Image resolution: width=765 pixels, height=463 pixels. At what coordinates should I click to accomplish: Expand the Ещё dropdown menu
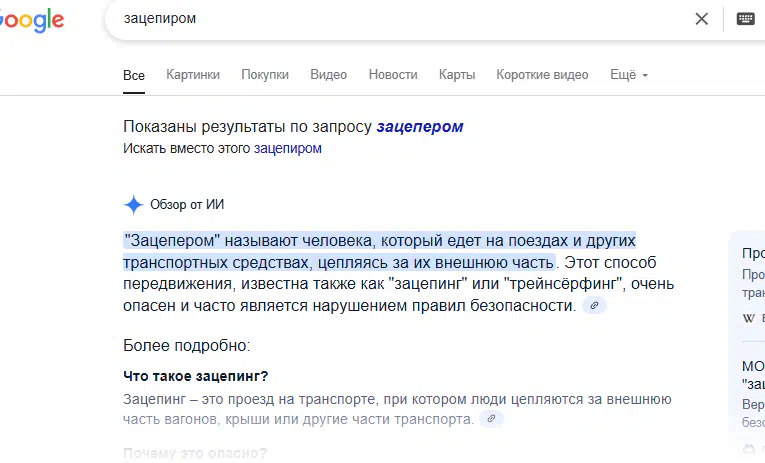629,75
